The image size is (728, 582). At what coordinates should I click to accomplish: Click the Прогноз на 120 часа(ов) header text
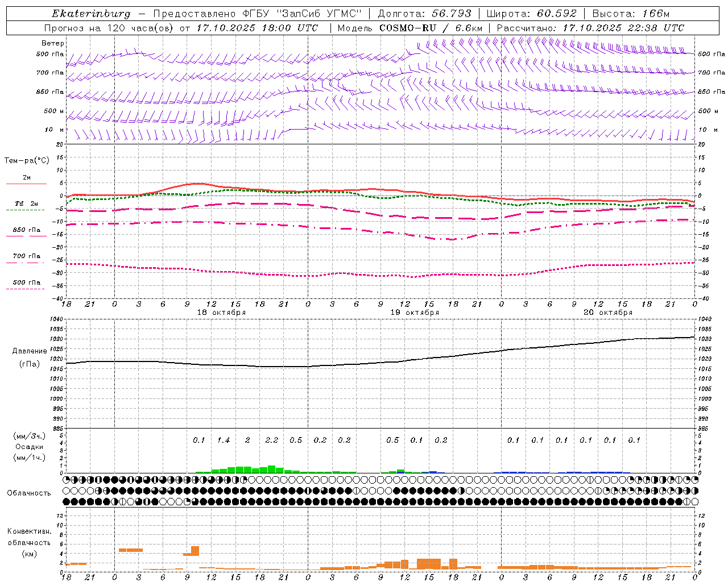109,28
